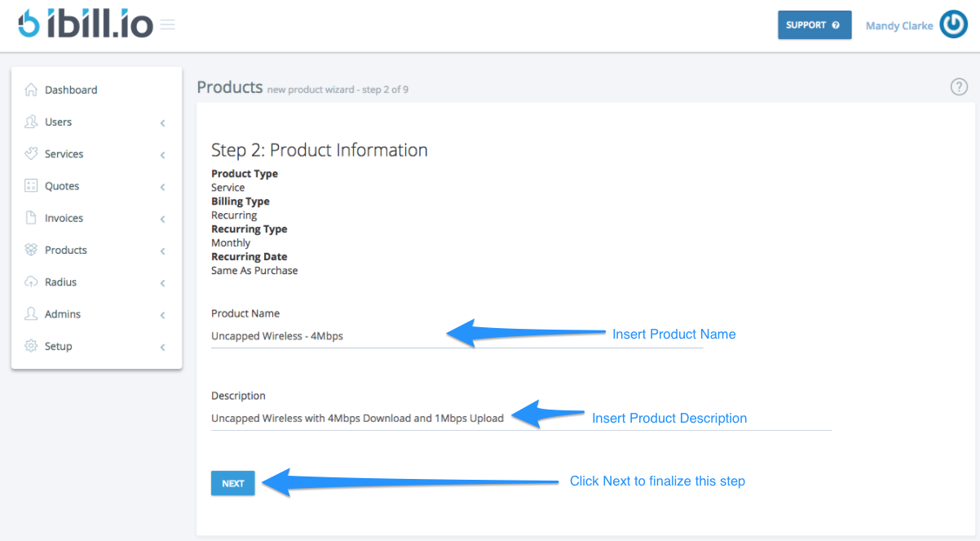
Task: Click the 'Monthly' value
Action: click(231, 243)
